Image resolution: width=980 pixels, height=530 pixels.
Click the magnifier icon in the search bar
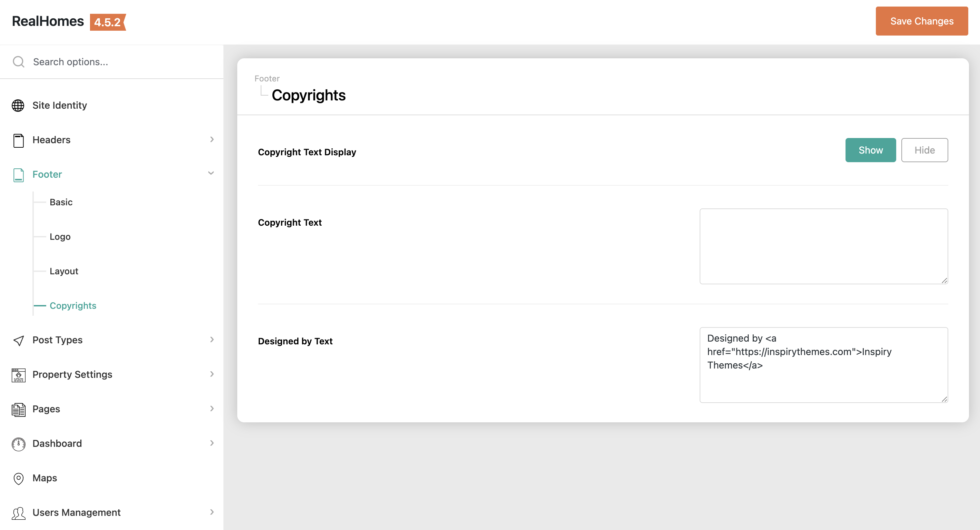[x=18, y=62]
